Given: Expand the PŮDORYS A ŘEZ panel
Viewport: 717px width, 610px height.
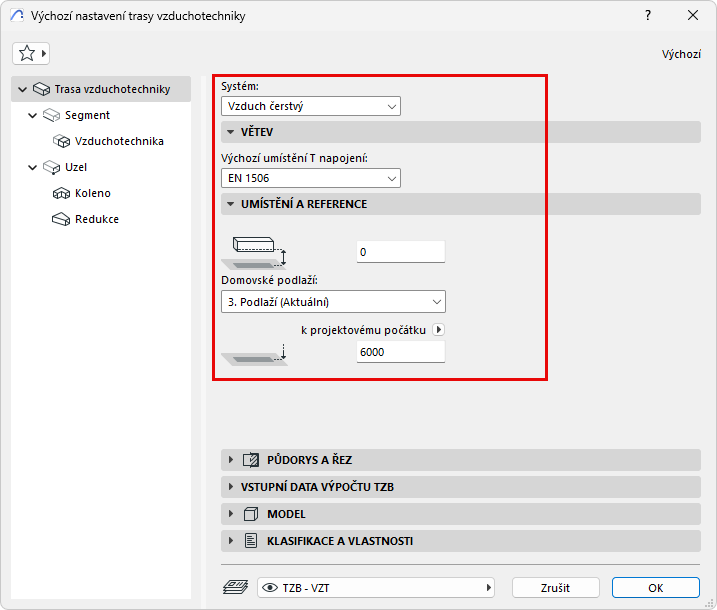Looking at the screenshot, I should pos(231,460).
